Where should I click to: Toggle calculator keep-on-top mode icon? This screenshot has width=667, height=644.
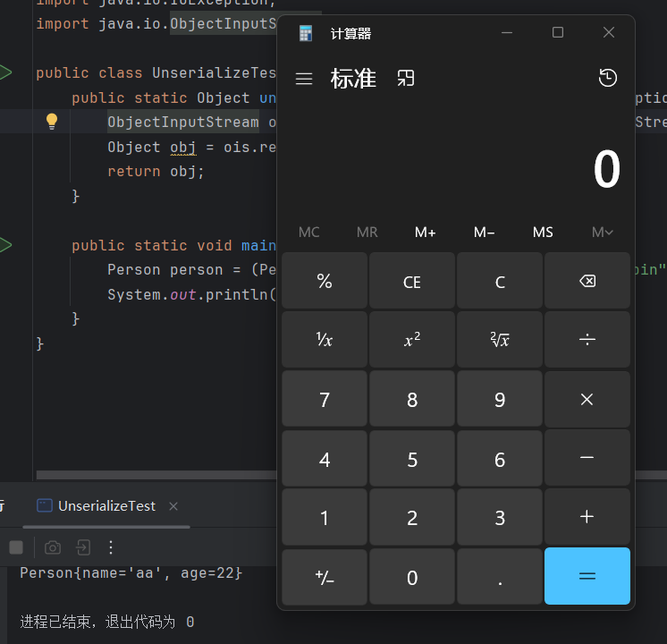406,79
